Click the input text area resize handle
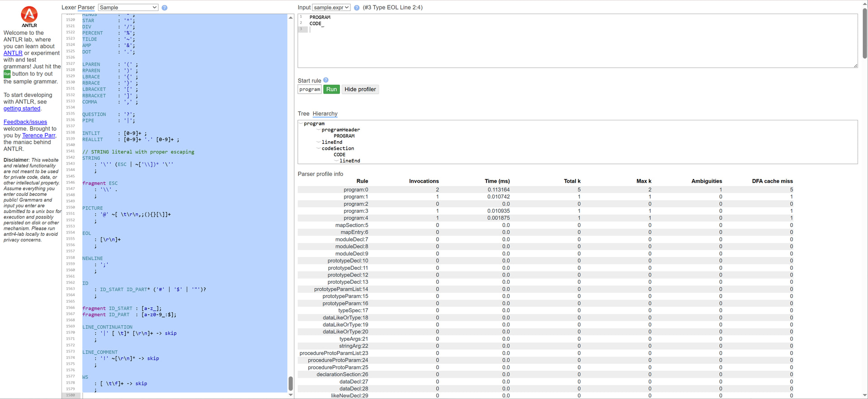868x399 pixels. [855, 66]
